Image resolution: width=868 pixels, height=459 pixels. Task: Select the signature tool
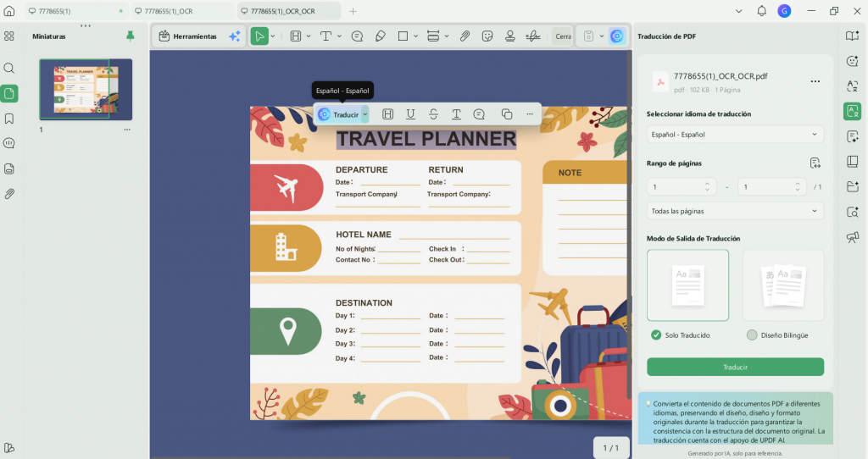point(533,36)
